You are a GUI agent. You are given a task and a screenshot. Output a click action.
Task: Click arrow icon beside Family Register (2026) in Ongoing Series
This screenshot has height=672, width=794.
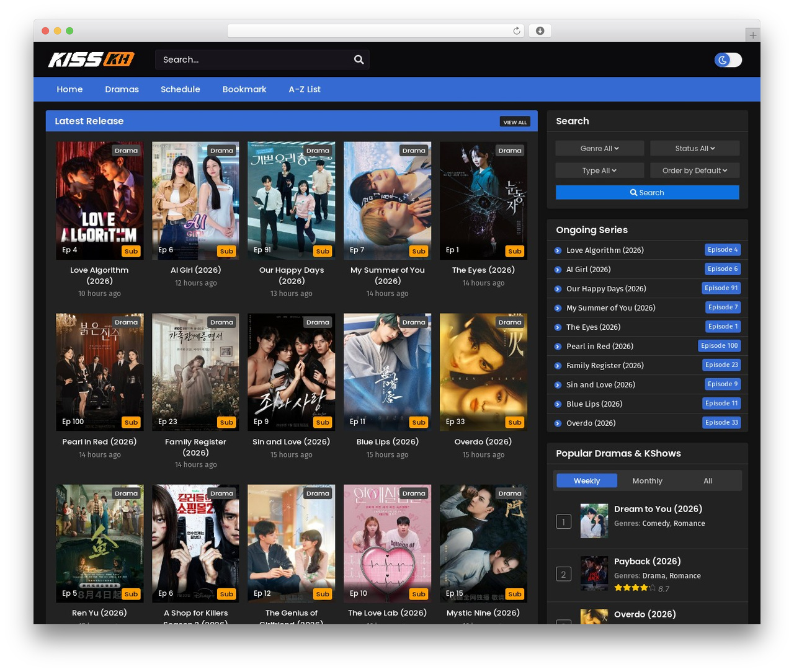[558, 366]
